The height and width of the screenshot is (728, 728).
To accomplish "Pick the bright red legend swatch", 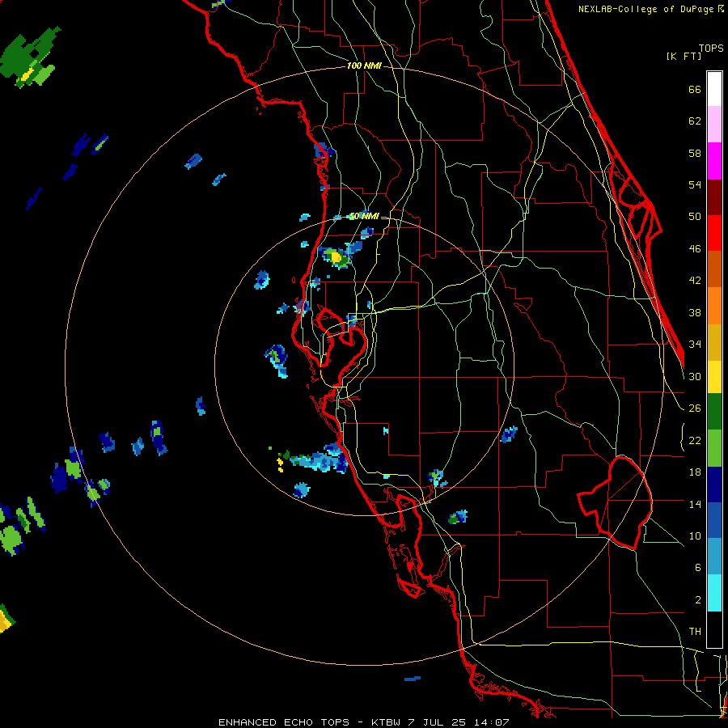I will [x=714, y=233].
